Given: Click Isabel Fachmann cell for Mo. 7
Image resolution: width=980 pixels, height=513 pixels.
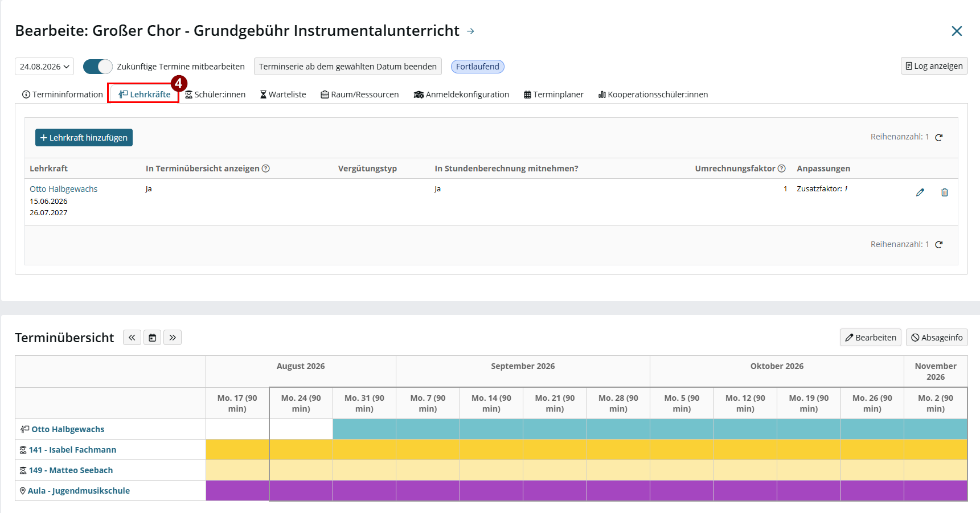Looking at the screenshot, I should point(428,450).
